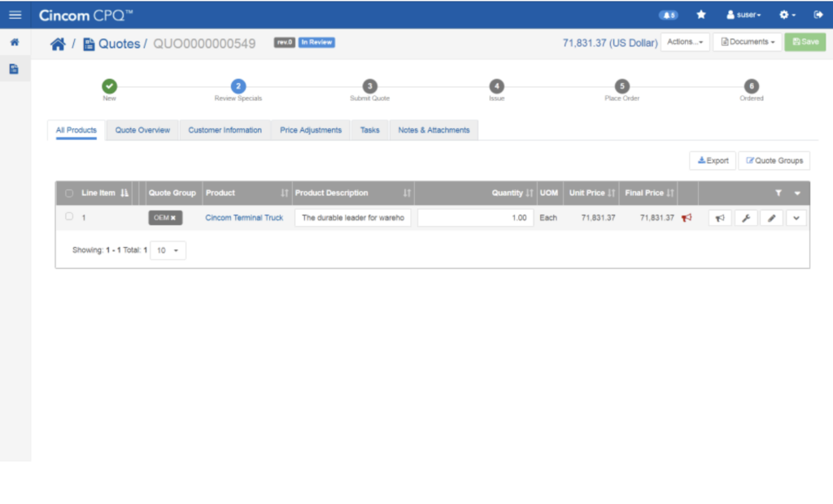
Task: Click the rev.0 badge
Action: point(284,42)
